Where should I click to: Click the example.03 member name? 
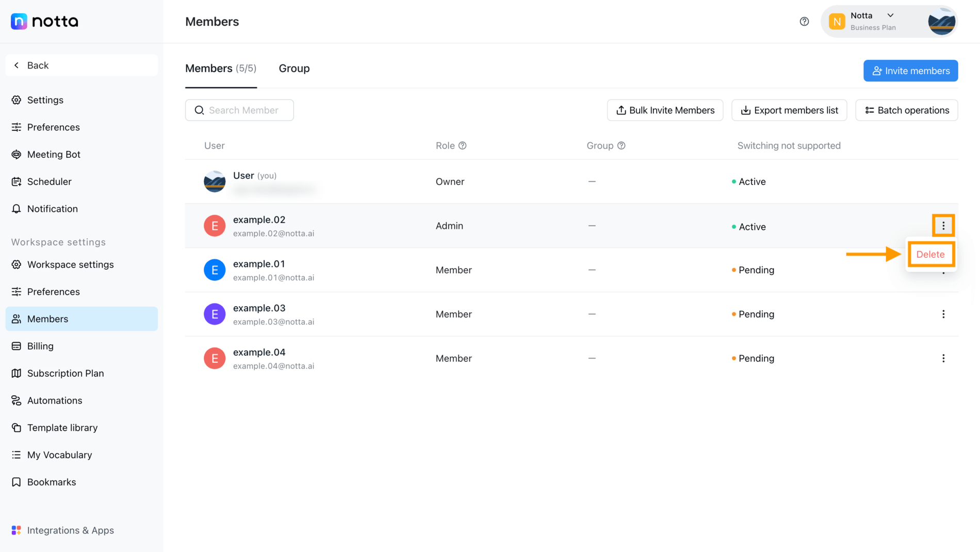(x=259, y=308)
